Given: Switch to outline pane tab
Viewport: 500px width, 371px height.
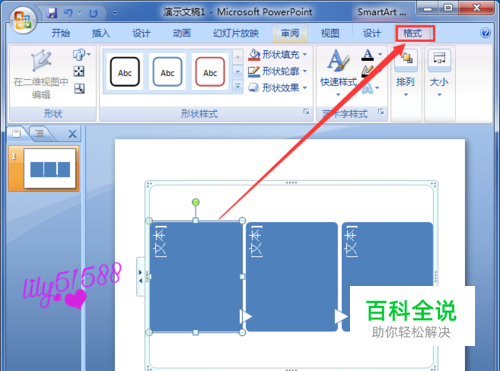Looking at the screenshot, I should (x=39, y=134).
